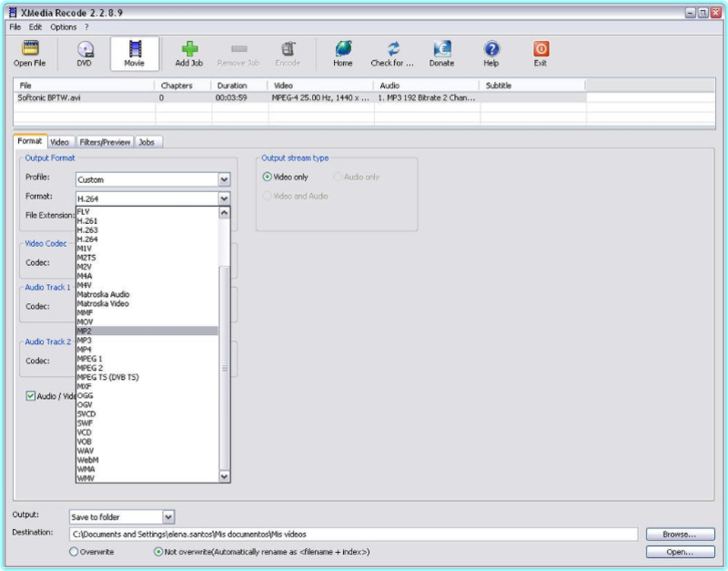Image resolution: width=728 pixels, height=571 pixels.
Task: Click the Open... button
Action: click(x=680, y=552)
